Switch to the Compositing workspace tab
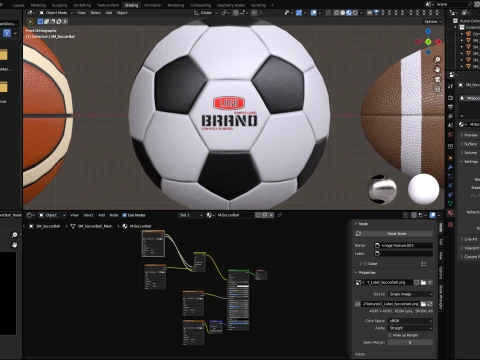Screen dimensions: 480x360 [x=200, y=5]
